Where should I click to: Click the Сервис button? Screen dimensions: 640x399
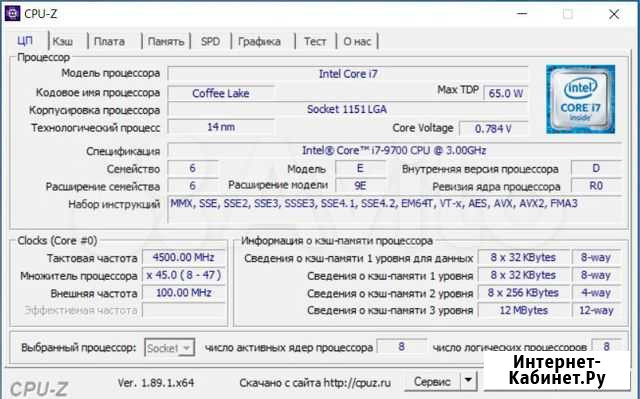432,382
